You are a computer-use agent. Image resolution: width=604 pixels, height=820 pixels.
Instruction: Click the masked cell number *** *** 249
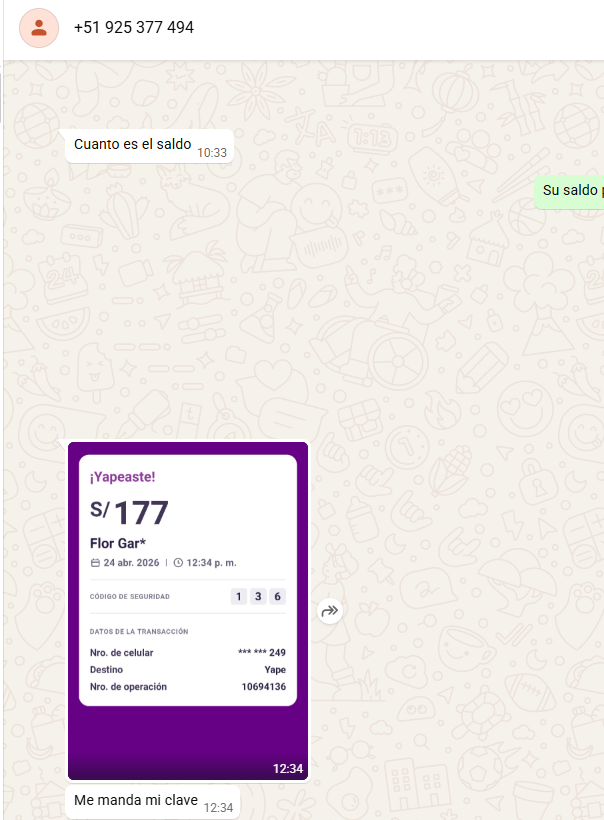[261, 652]
